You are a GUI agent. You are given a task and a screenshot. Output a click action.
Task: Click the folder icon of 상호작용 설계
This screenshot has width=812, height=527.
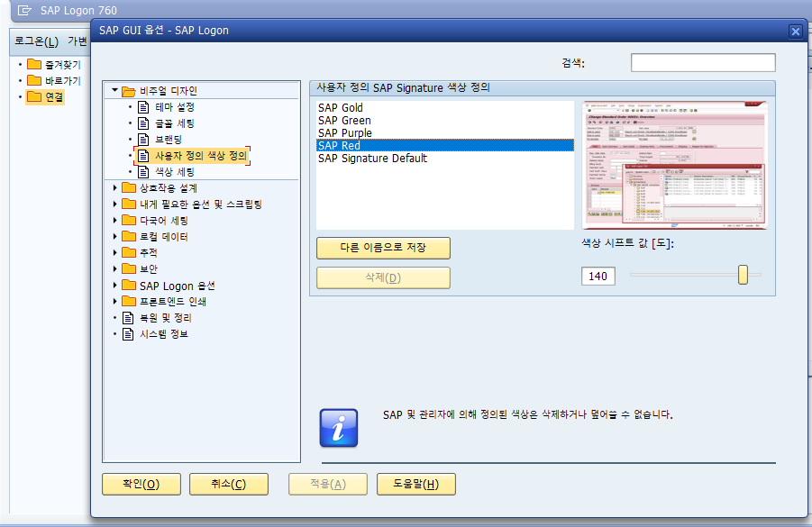tap(129, 187)
